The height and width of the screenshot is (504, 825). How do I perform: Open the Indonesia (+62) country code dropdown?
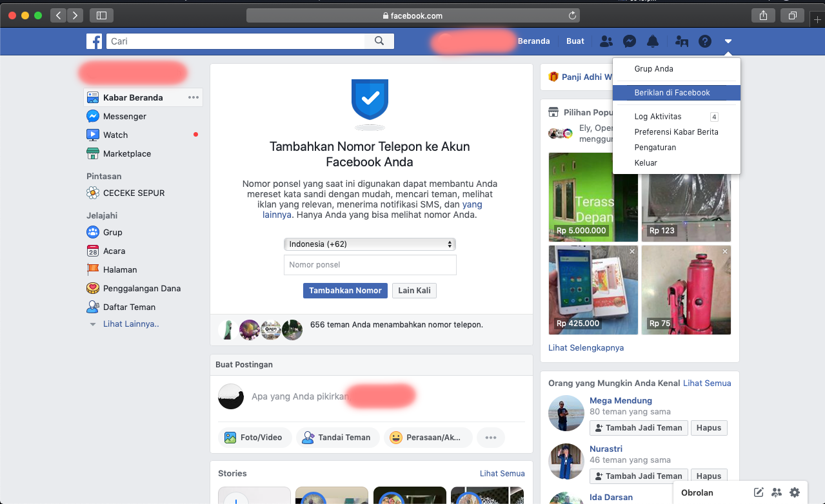point(370,244)
